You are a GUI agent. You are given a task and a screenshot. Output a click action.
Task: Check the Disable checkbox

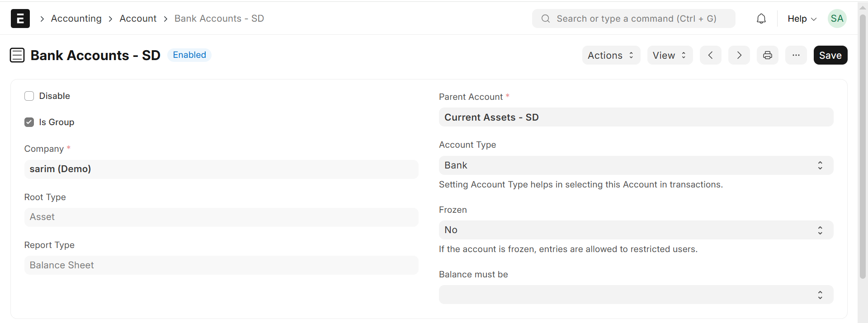29,96
